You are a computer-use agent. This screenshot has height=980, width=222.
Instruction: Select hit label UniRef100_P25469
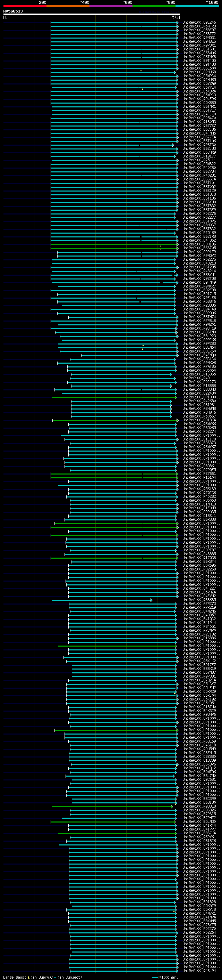click(x=199, y=233)
